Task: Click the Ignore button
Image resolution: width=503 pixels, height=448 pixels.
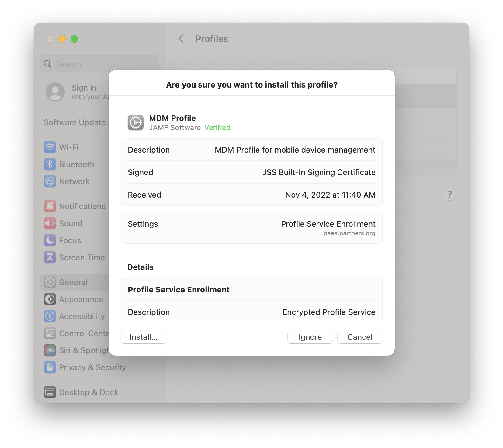Action: tap(310, 337)
